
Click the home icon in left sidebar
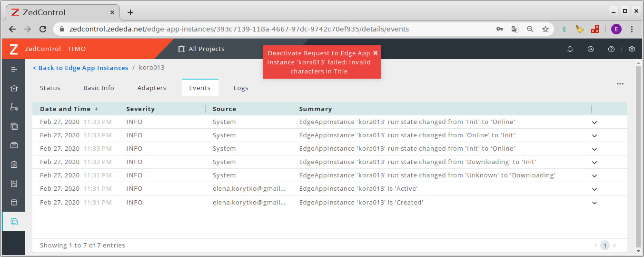pos(14,88)
